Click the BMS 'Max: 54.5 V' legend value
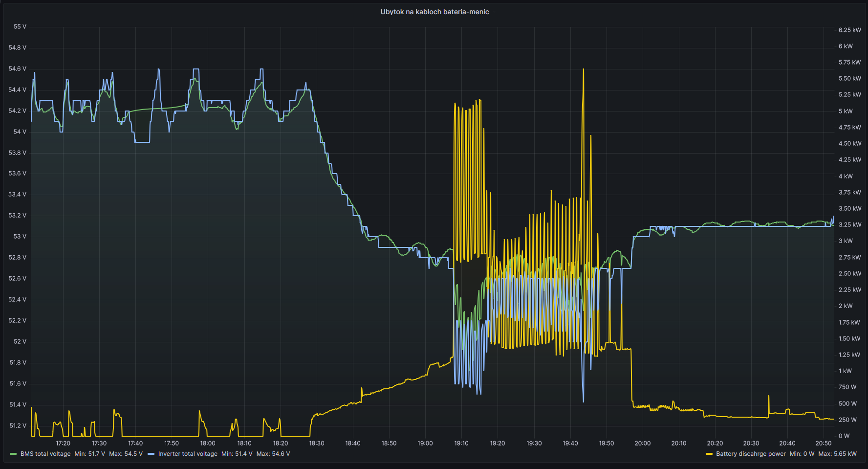The image size is (868, 469). coord(126,454)
